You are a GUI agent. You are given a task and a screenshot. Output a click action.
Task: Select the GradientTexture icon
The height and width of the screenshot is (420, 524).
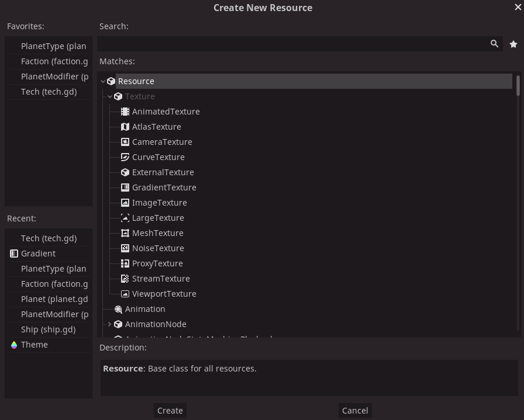pos(125,187)
